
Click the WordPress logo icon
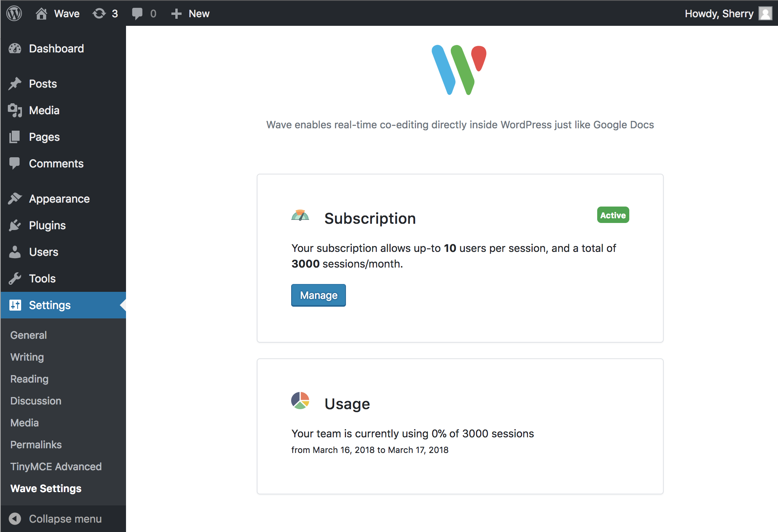coord(14,14)
